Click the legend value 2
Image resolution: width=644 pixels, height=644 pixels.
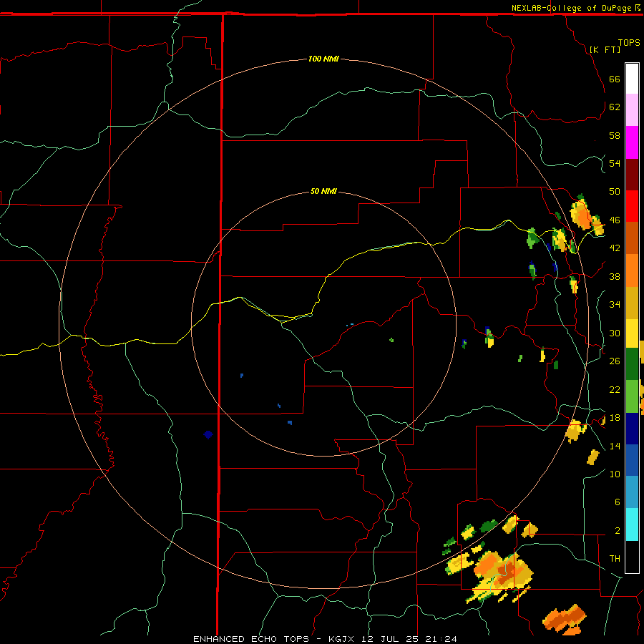point(617,530)
